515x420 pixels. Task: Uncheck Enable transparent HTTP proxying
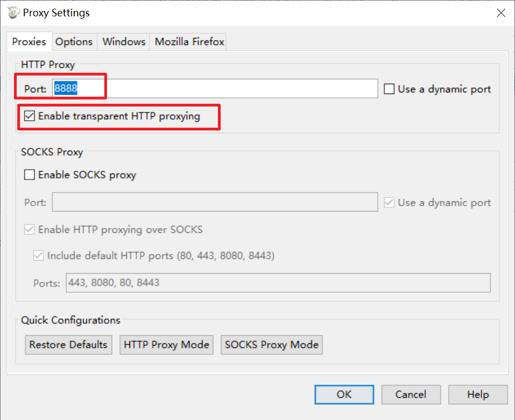coord(29,116)
